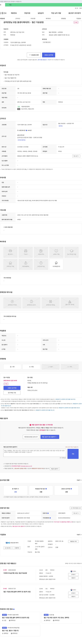Viewport: 82px width, 644px height.
Task: Open the 직업 능력 개발 menu
Action: (x=56, y=13)
